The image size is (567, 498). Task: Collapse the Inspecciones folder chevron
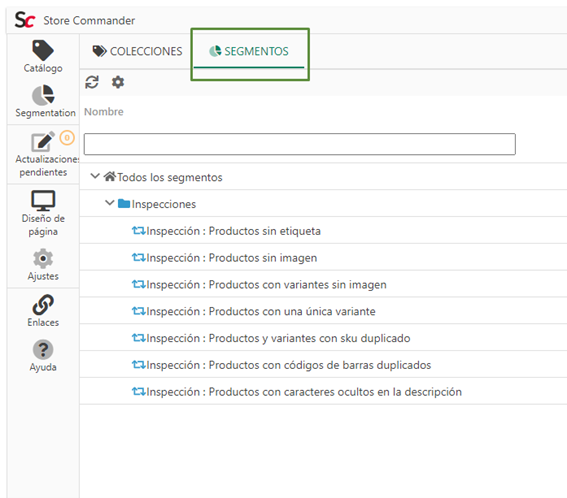(110, 203)
